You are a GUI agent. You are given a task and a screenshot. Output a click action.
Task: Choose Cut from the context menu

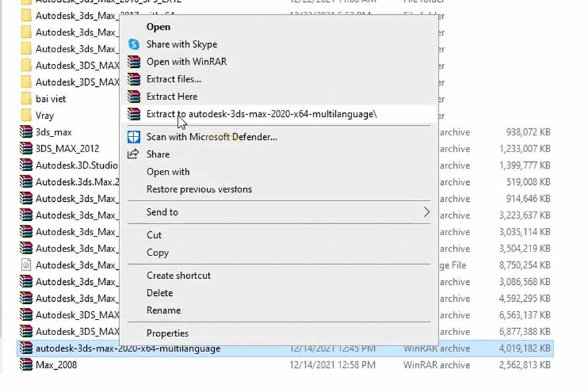154,235
